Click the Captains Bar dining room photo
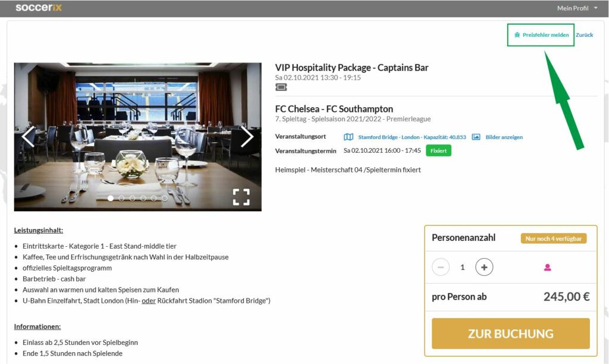This screenshot has width=609, height=364. coord(137,137)
